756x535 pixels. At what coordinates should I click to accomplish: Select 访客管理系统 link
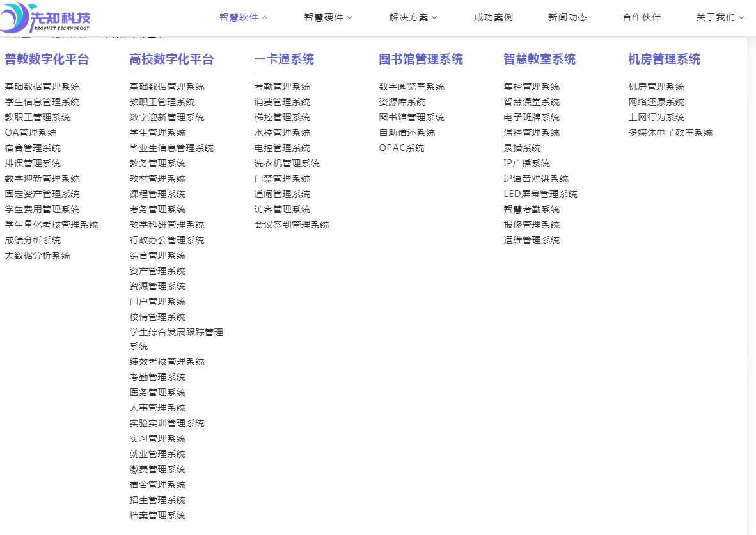(x=283, y=209)
